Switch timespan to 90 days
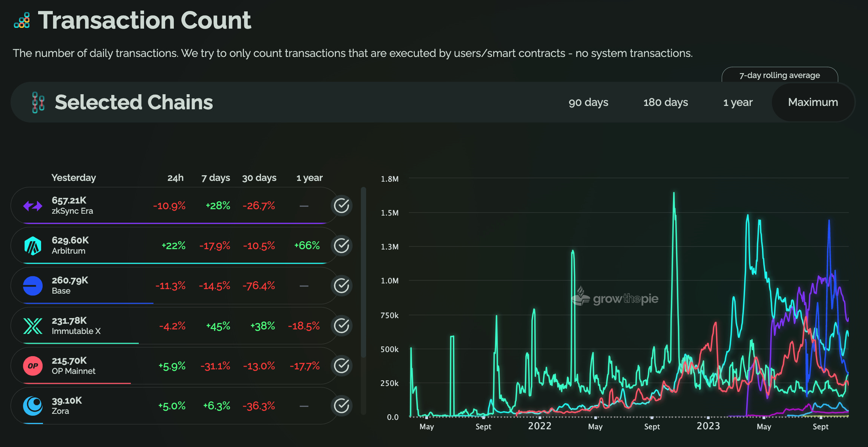This screenshot has width=868, height=447. point(588,102)
